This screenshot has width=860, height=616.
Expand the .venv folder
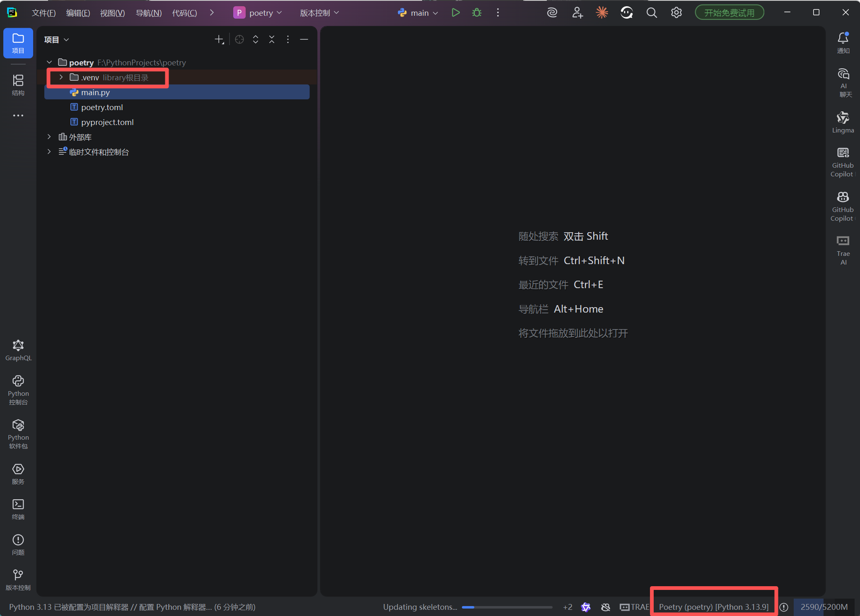click(61, 77)
